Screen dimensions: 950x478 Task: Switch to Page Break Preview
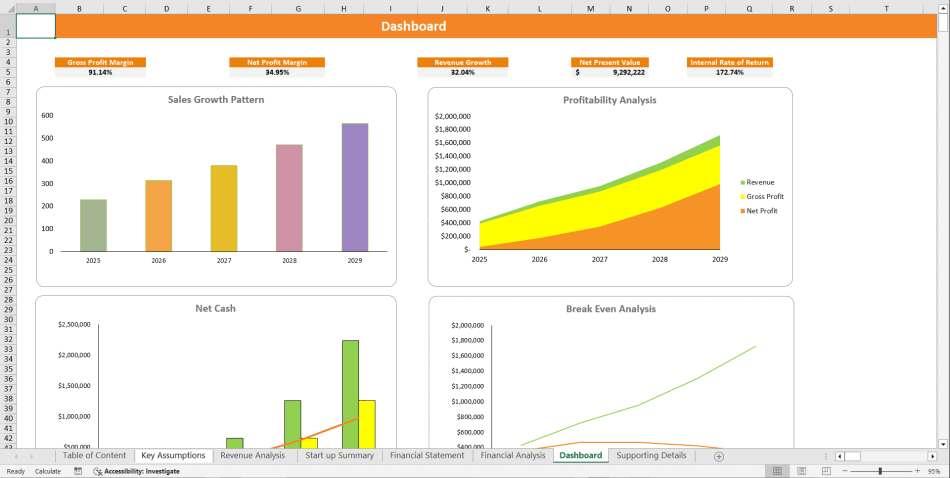[825, 470]
